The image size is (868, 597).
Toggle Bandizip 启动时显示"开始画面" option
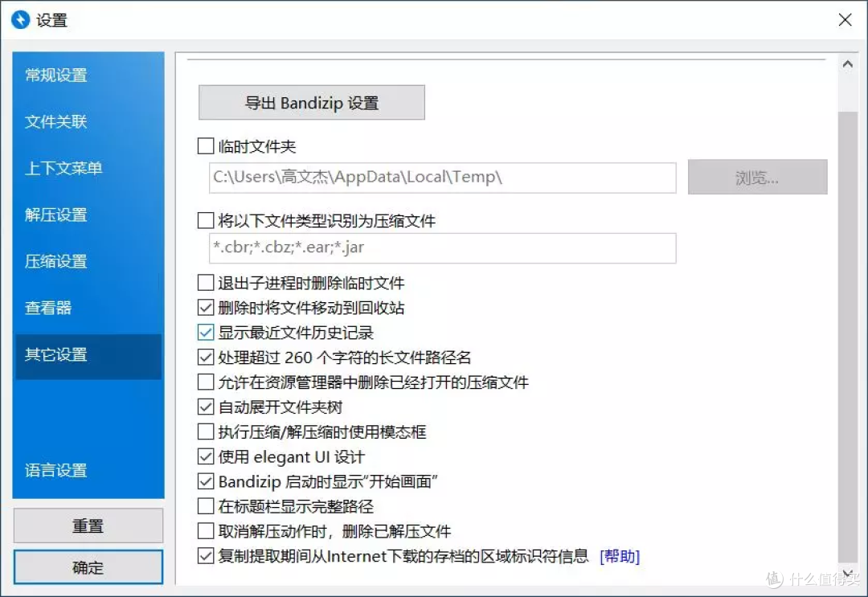pyautogui.click(x=206, y=481)
